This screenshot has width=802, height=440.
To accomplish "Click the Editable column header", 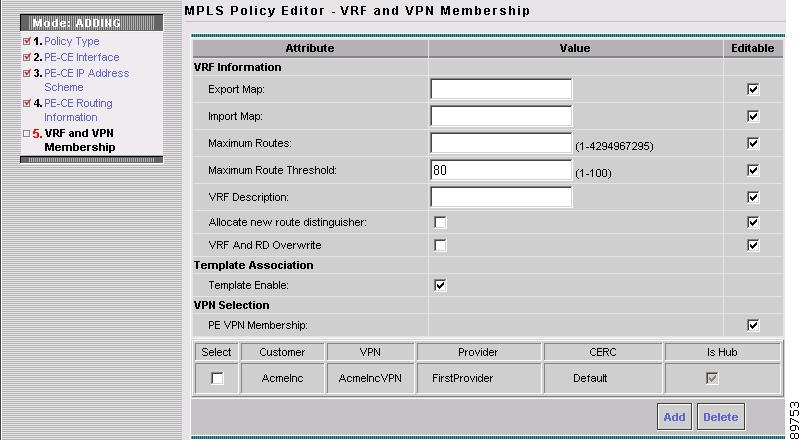I will (752, 48).
